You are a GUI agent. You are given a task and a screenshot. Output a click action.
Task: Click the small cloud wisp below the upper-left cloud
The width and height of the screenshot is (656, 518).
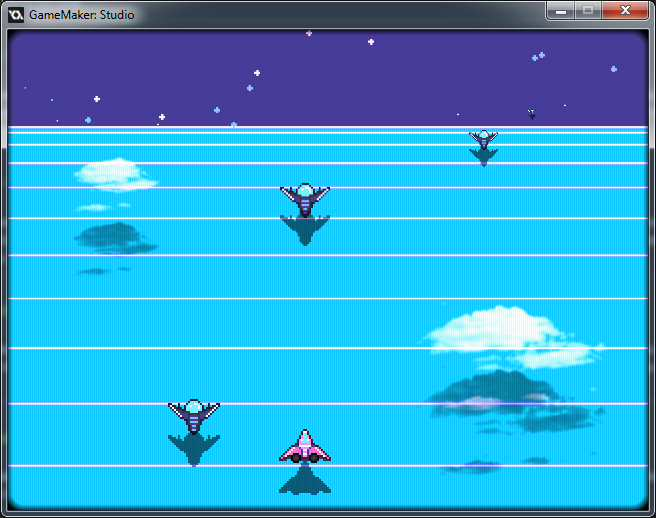click(95, 208)
